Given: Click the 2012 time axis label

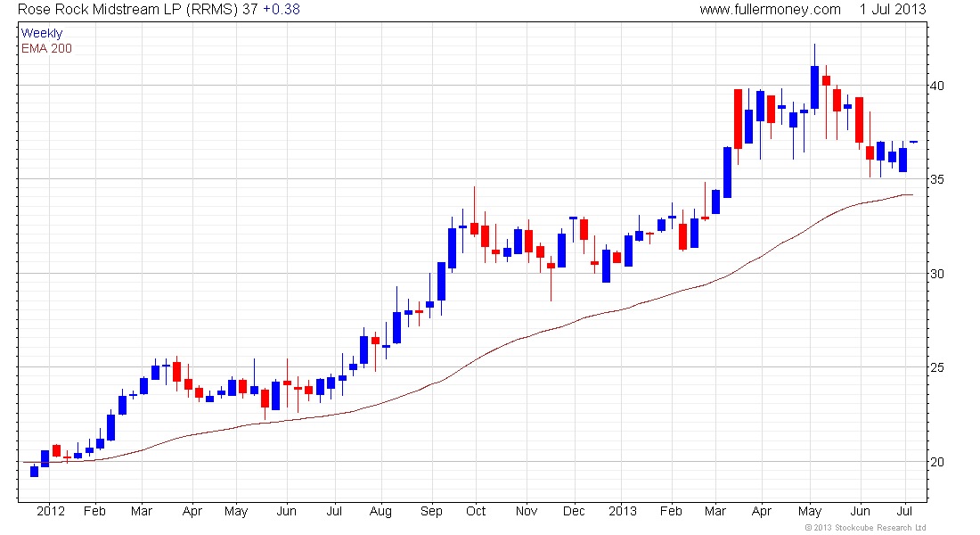Looking at the screenshot, I should coord(51,511).
